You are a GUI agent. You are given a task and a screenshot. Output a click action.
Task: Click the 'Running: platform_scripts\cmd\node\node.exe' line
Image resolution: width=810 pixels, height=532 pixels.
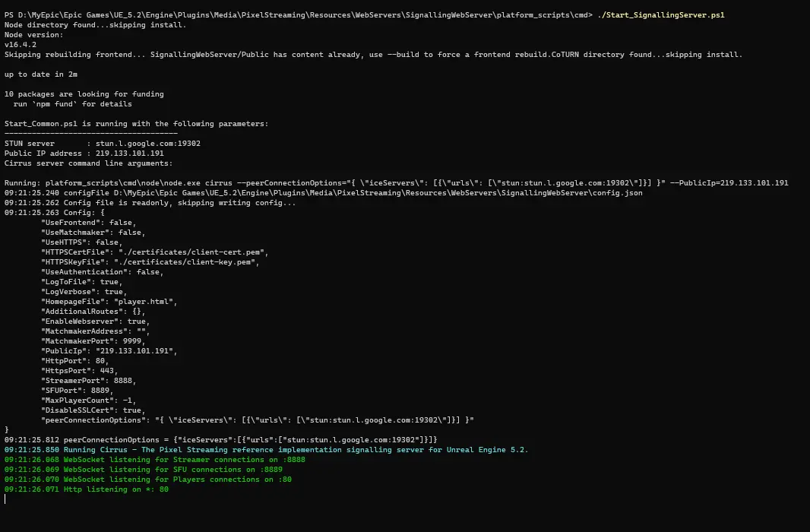click(396, 183)
